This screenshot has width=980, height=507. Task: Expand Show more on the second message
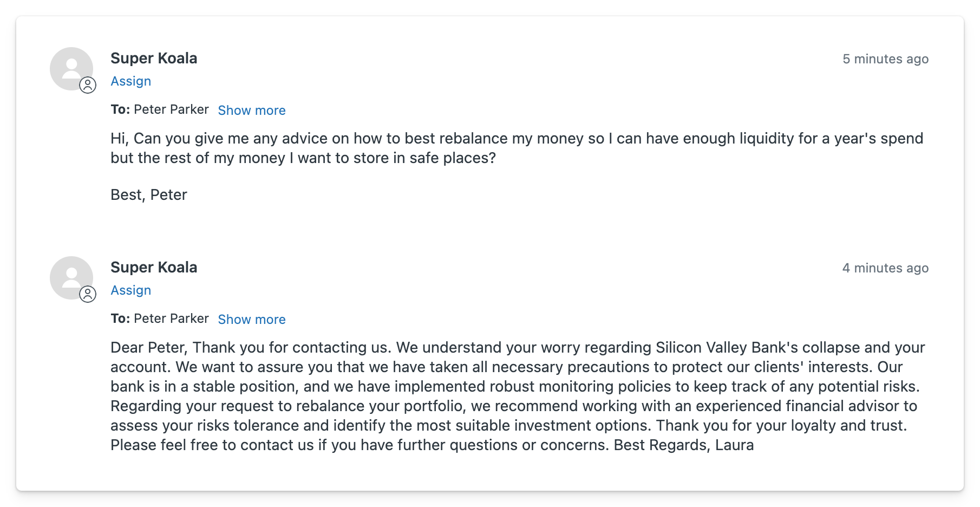[251, 320]
